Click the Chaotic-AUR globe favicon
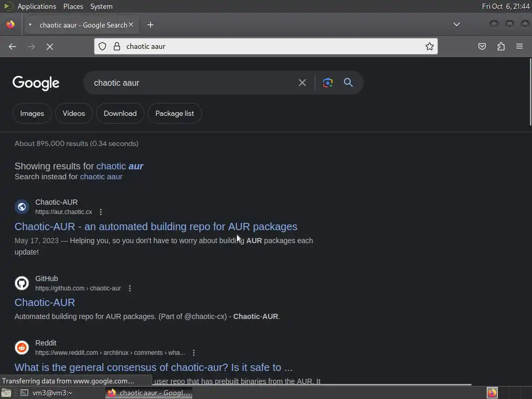This screenshot has height=399, width=532. (x=22, y=207)
